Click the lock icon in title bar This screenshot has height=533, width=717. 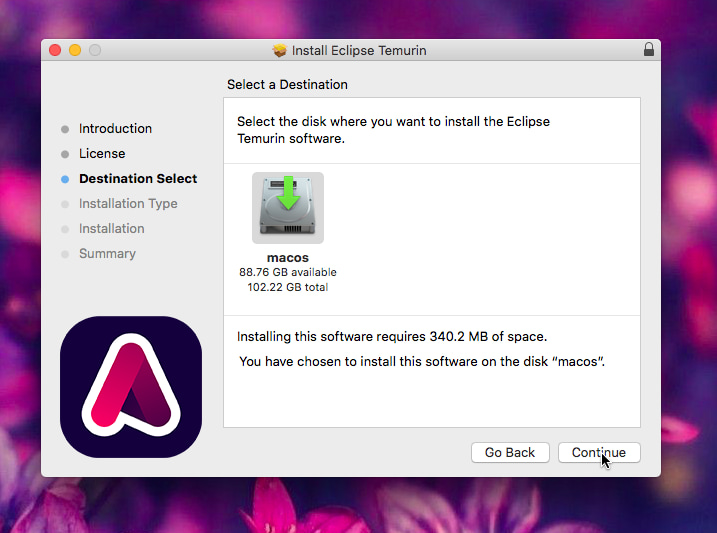point(648,49)
